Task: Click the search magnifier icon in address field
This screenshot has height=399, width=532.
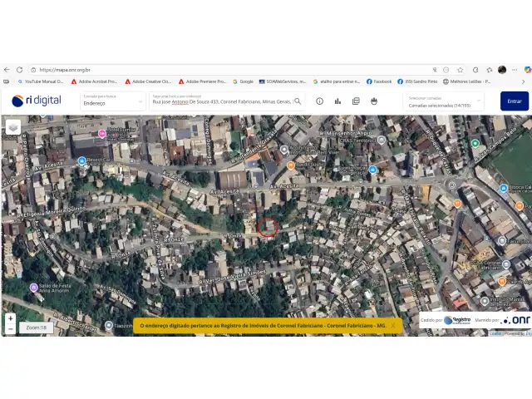Action: [x=298, y=101]
